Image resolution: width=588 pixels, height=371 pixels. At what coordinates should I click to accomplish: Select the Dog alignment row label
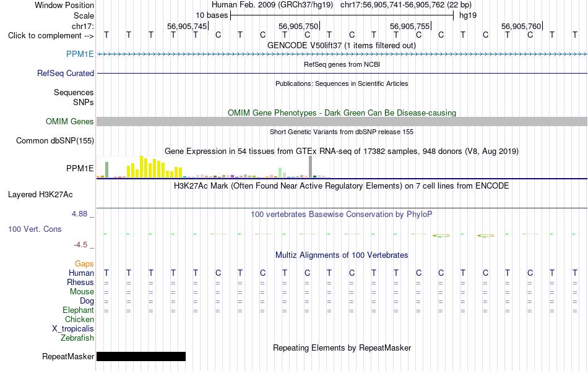click(x=87, y=301)
